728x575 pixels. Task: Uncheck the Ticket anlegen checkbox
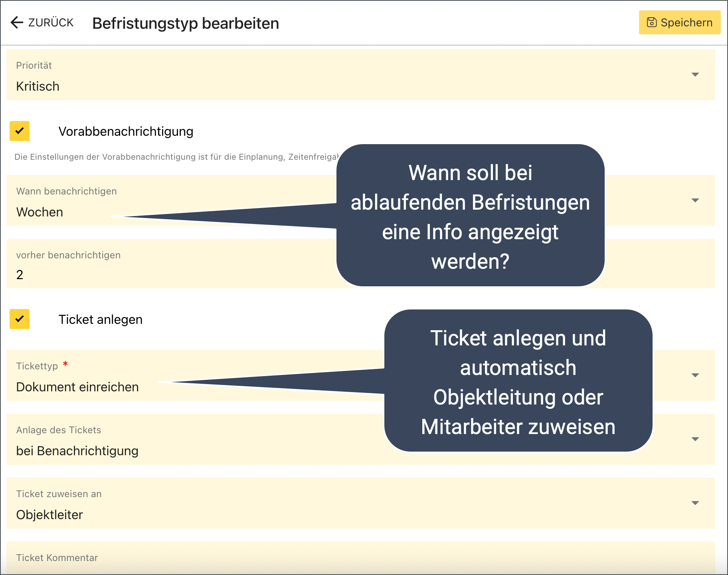click(20, 319)
